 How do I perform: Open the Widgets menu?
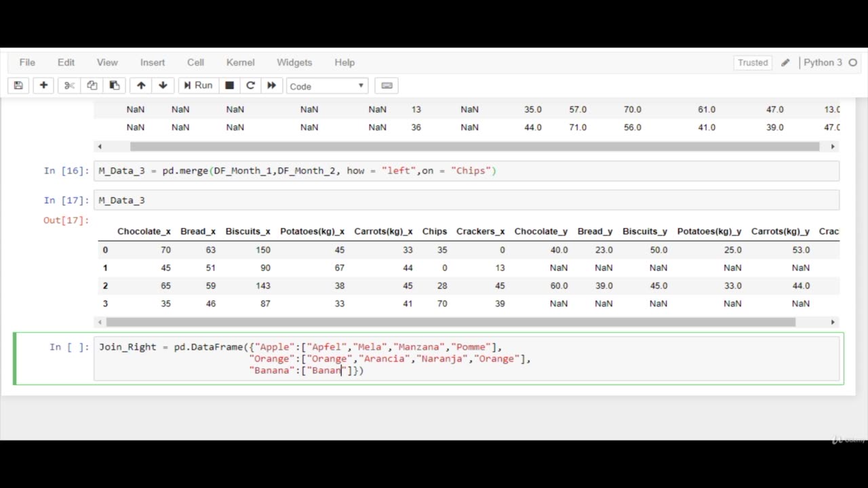tap(294, 62)
